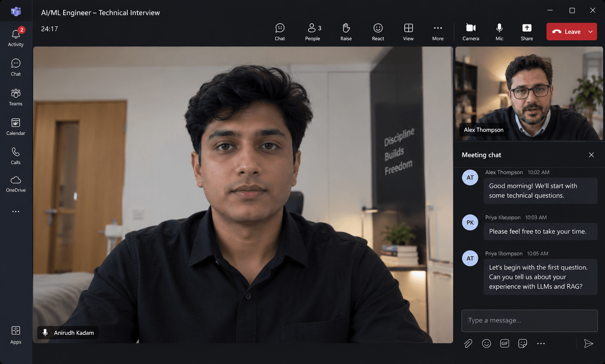Open the People participants list
The height and width of the screenshot is (364, 605).
(x=313, y=32)
